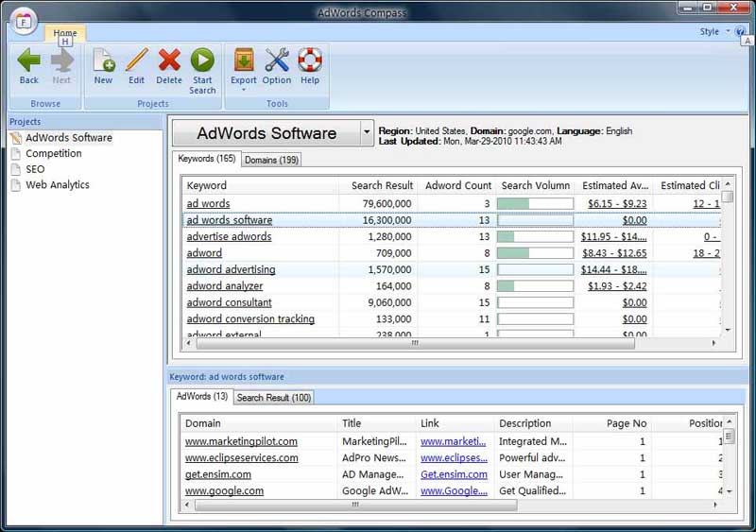Click the 'AdPro News...' title cell

[374, 457]
